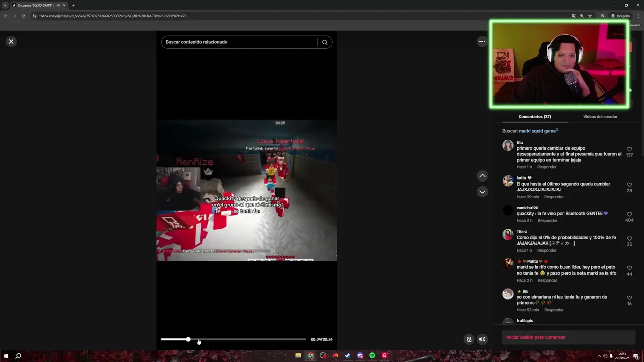Toggle the clip auto-scroll icon beside volume

pos(469,339)
